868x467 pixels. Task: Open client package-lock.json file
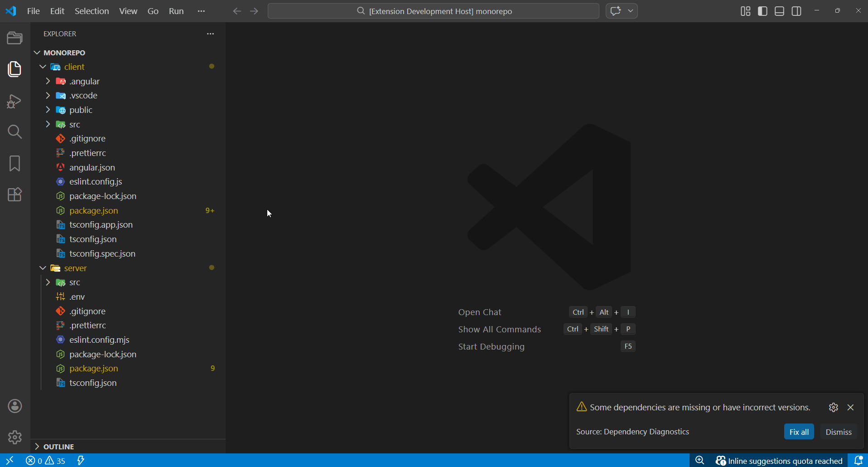103,196
